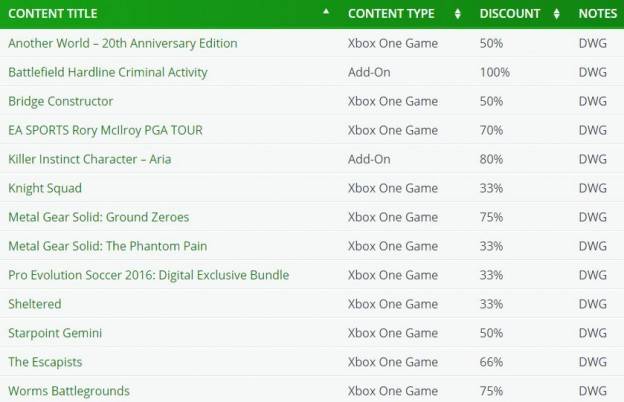The image size is (624, 402).
Task: Open Another World – 20th Anniversary Edition link
Action: (x=123, y=43)
